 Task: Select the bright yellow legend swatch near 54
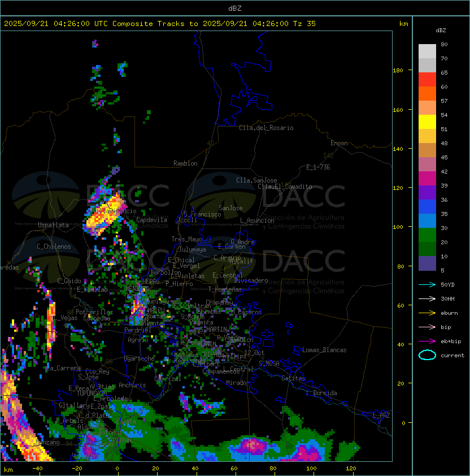click(427, 122)
